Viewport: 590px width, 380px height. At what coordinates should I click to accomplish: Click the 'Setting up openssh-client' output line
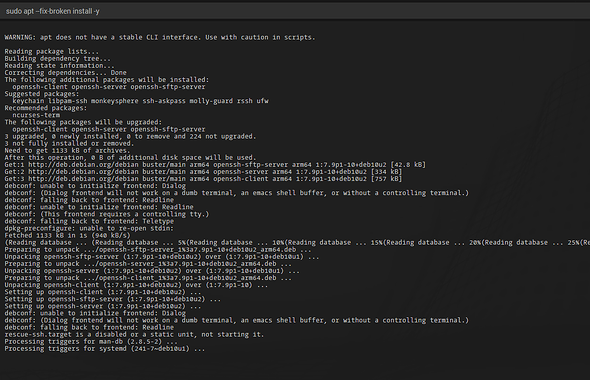click(x=103, y=292)
